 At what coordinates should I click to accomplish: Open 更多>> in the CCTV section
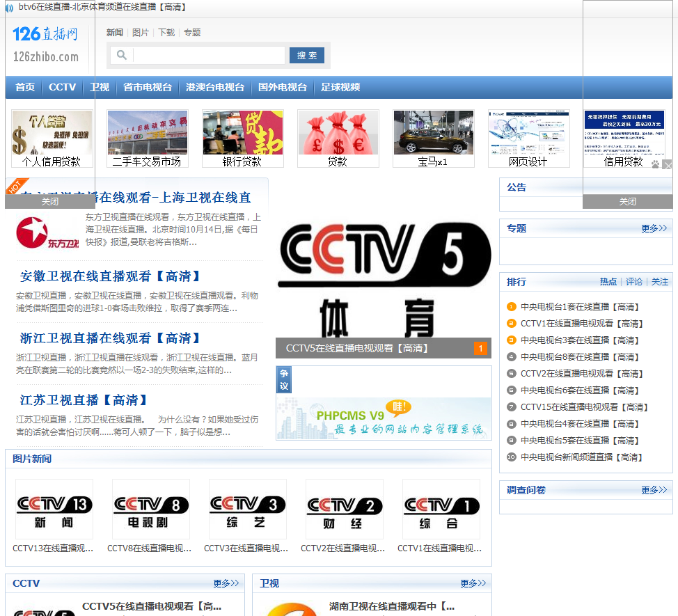click(226, 583)
